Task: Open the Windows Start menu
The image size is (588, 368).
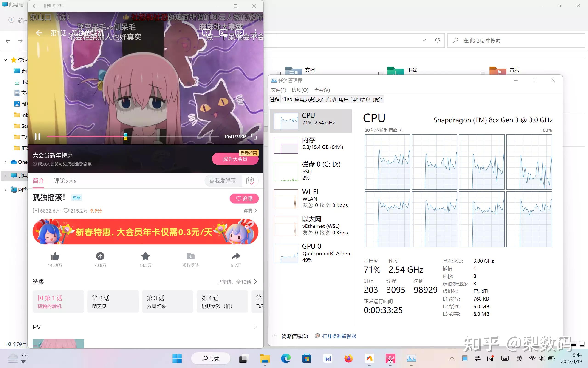Action: pyautogui.click(x=177, y=359)
